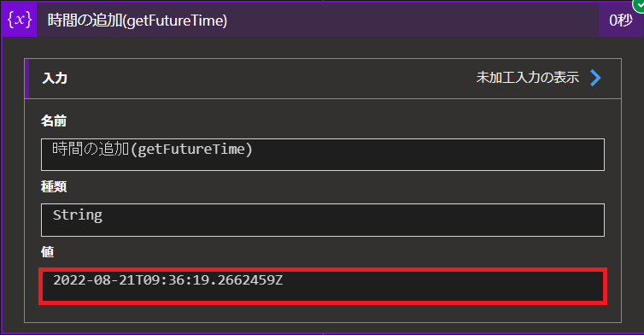Click the green success checkmark badge
Screen dimensions: 644x335
click(639, 5)
